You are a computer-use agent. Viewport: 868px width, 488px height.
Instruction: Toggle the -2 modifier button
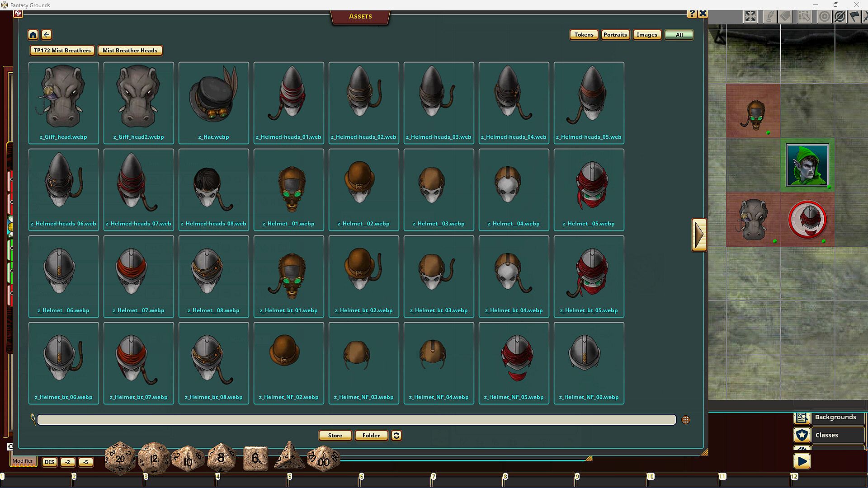point(67,462)
